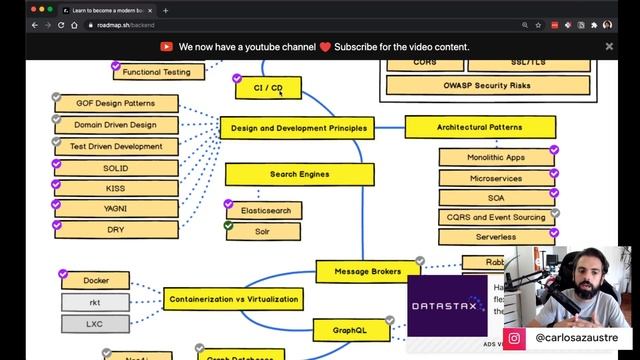Viewport: 640px width, 360px height.
Task: Mark Domain Driven Design as done
Action: (x=56, y=119)
